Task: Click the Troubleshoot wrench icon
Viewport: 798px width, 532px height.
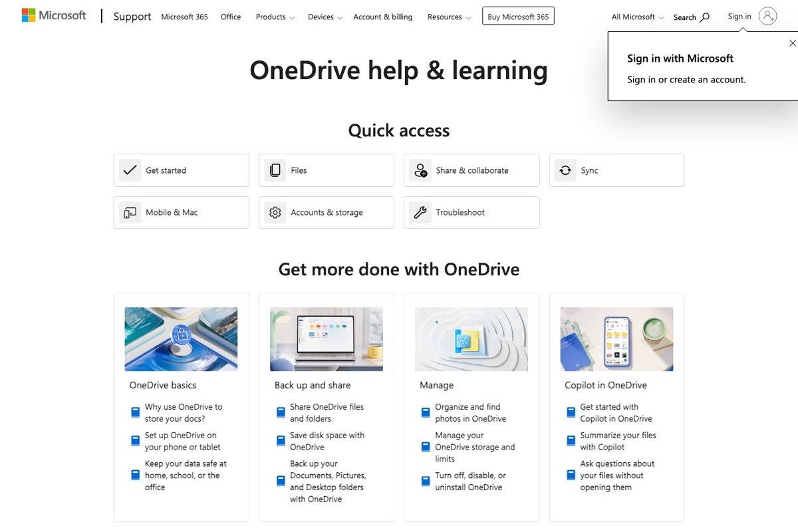Action: click(420, 212)
